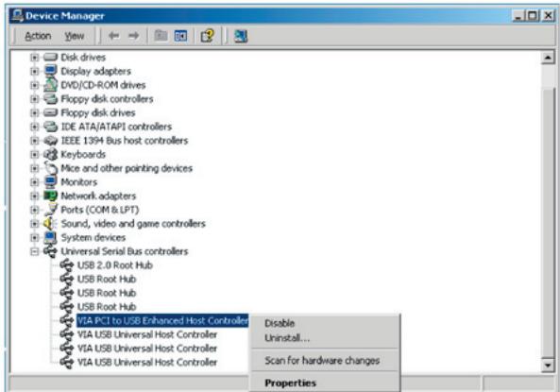Image resolution: width=560 pixels, height=392 pixels.
Task: Expand the Ports (COM & LPT) node
Action: point(34,210)
